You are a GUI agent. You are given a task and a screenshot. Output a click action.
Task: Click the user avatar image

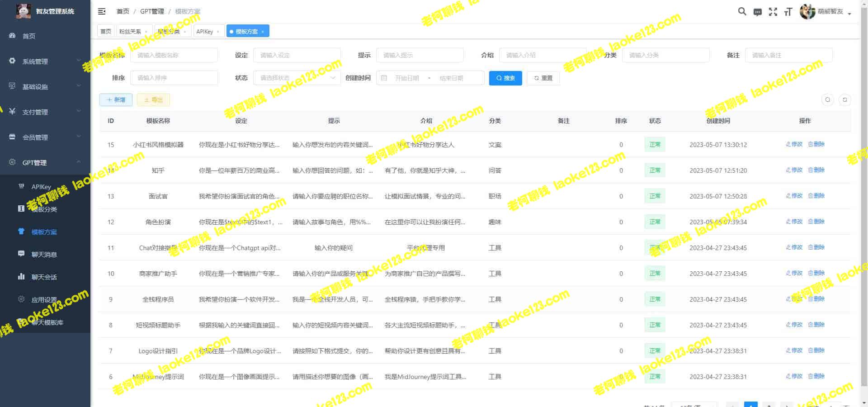807,12
